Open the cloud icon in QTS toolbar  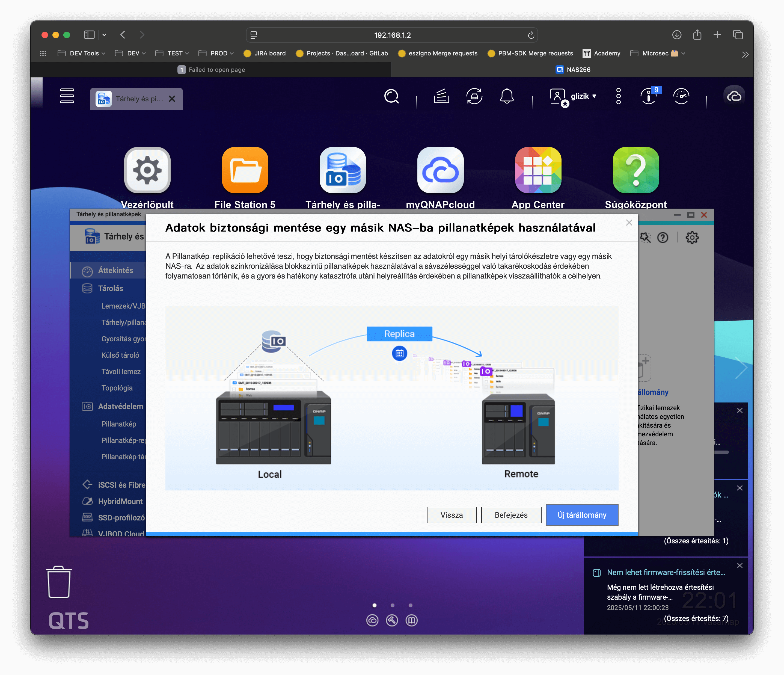pyautogui.click(x=734, y=96)
